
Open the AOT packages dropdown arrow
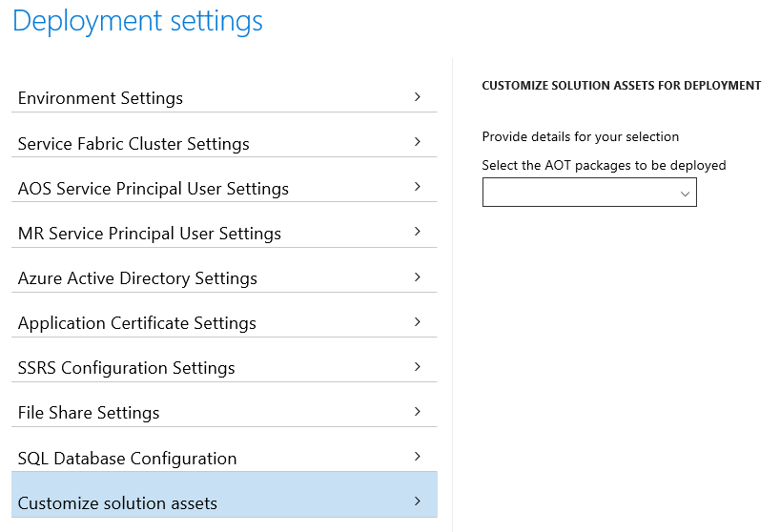point(685,194)
